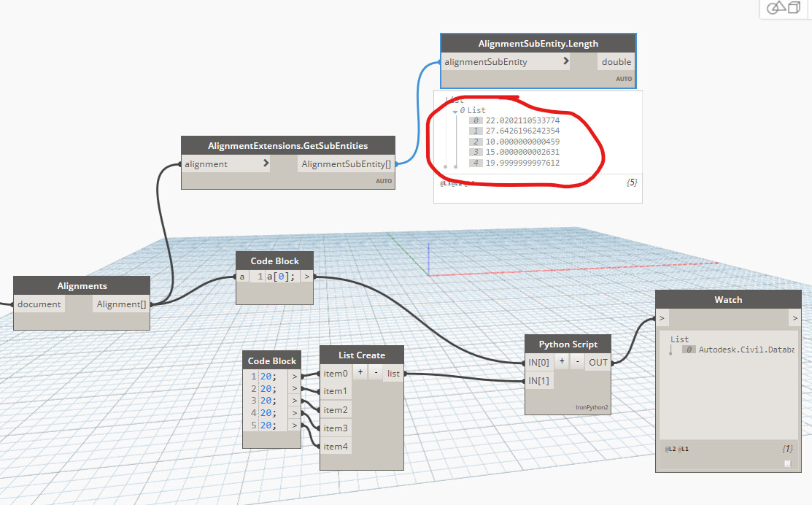Viewport: 812px width, 505px height.
Task: Toggle the preview checkbox on the Watch node
Action: (786, 463)
